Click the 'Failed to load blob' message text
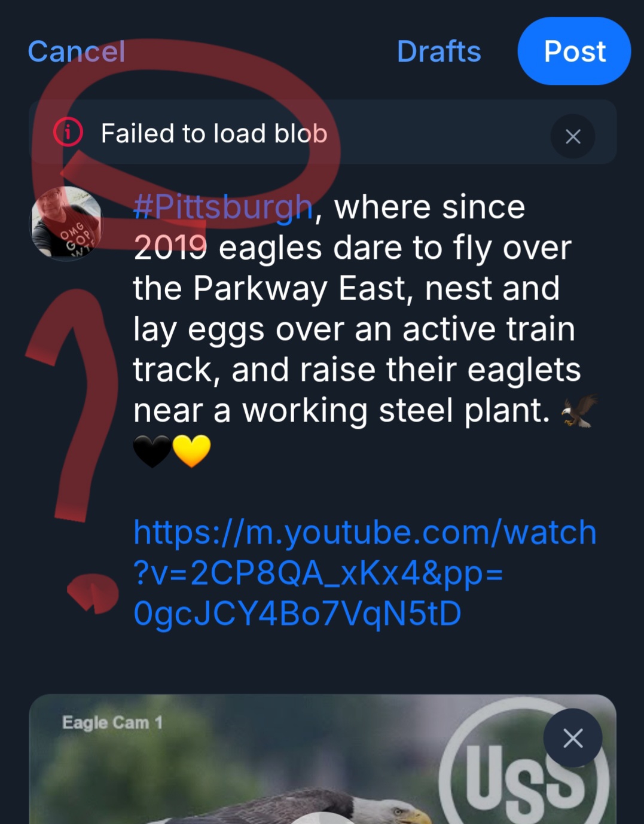 click(214, 133)
